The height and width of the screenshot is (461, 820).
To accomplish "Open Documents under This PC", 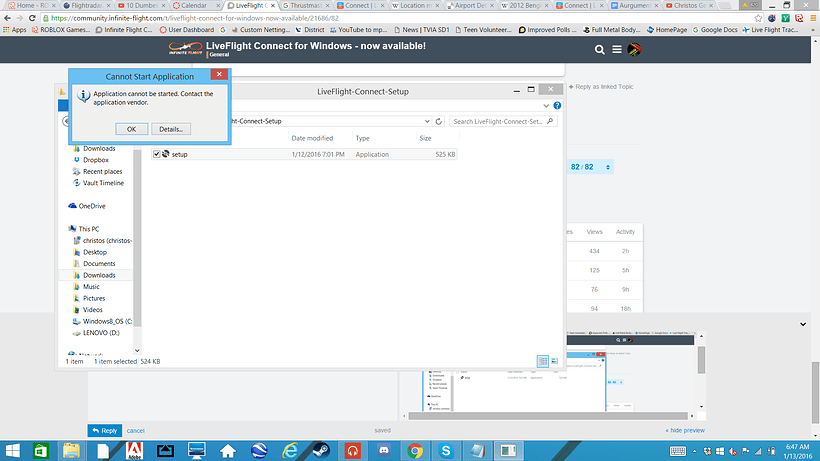I will pos(99,263).
